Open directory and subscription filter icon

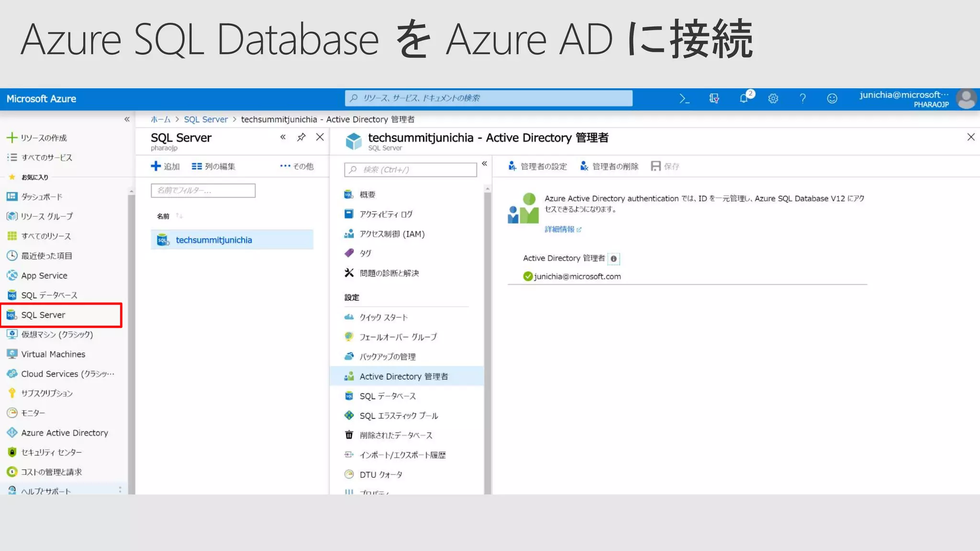tap(714, 99)
